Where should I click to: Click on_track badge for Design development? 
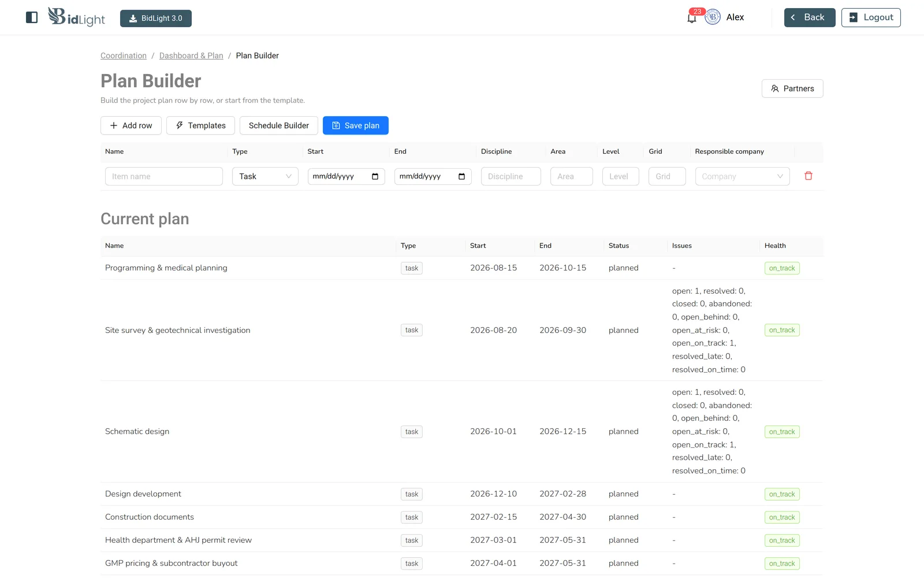[782, 494]
